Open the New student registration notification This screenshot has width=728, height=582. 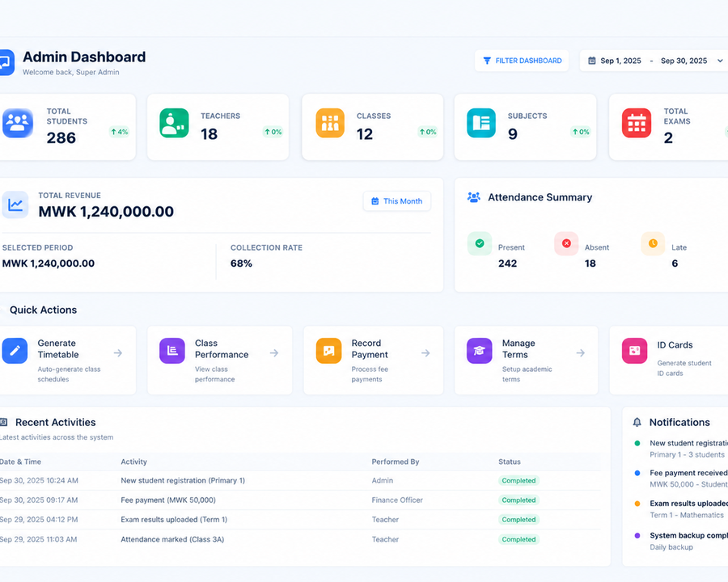coord(681,449)
